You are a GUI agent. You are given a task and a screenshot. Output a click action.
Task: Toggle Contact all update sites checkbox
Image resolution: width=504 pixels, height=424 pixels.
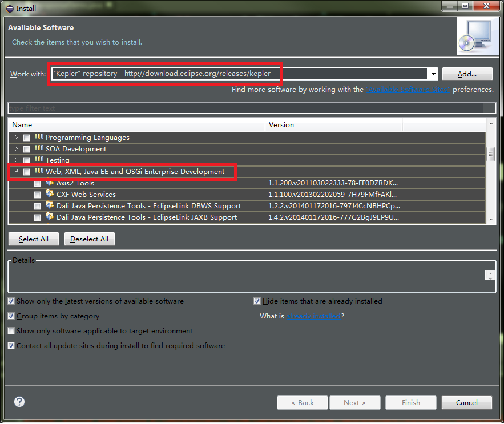tap(11, 346)
